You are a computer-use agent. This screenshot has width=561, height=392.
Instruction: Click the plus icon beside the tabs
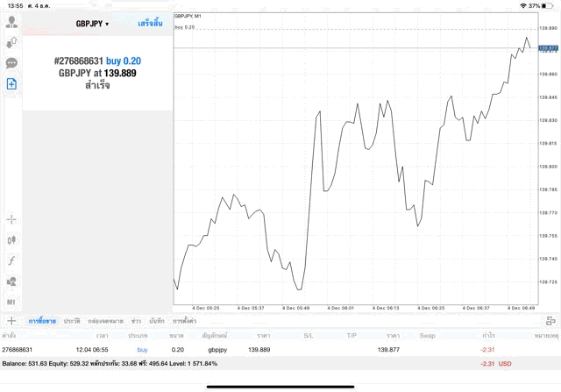click(11, 321)
